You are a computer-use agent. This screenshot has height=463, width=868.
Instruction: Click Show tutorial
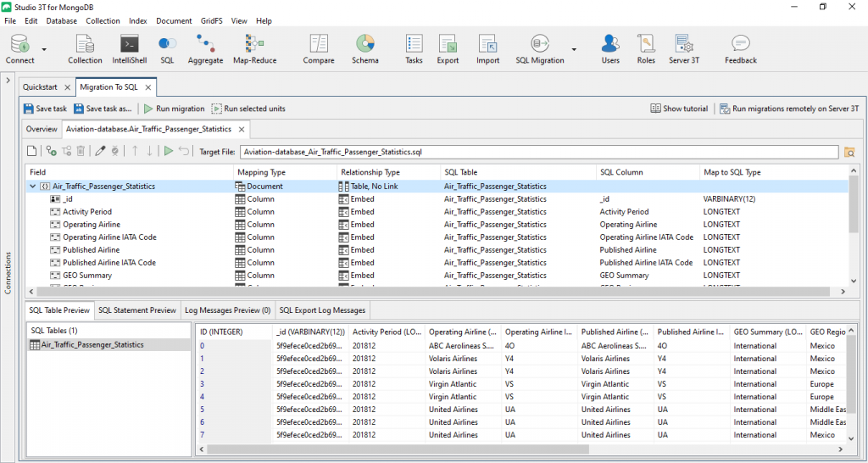pyautogui.click(x=679, y=109)
